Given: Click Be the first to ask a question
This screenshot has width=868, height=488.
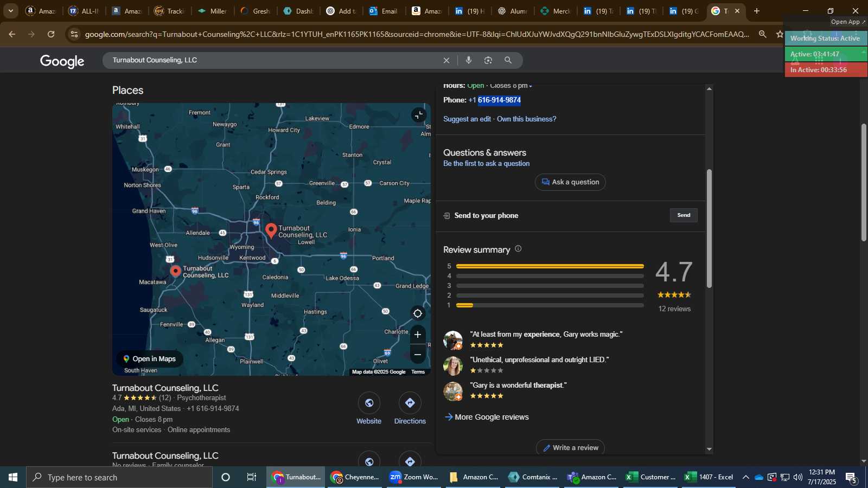Looking at the screenshot, I should [486, 164].
